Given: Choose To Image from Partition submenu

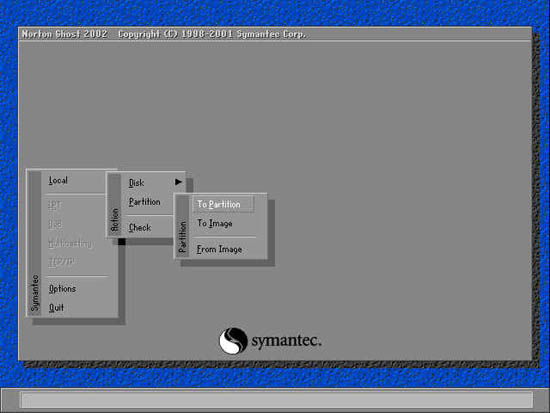Looking at the screenshot, I should pos(215,224).
